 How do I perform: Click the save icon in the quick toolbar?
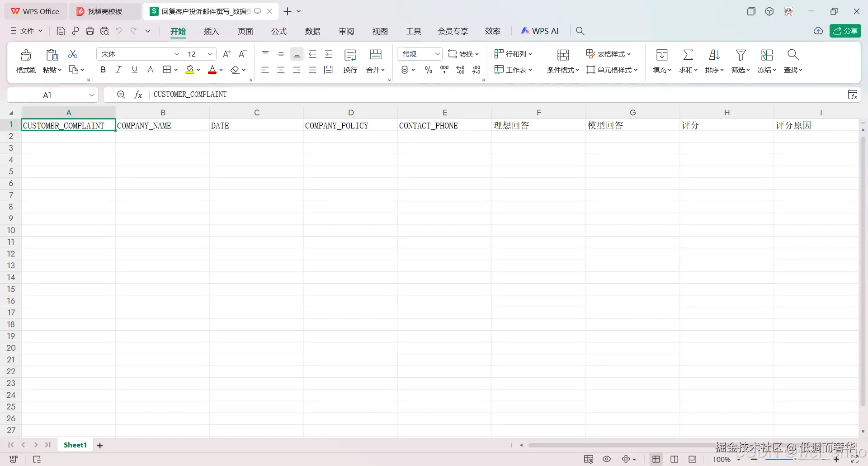(61, 31)
